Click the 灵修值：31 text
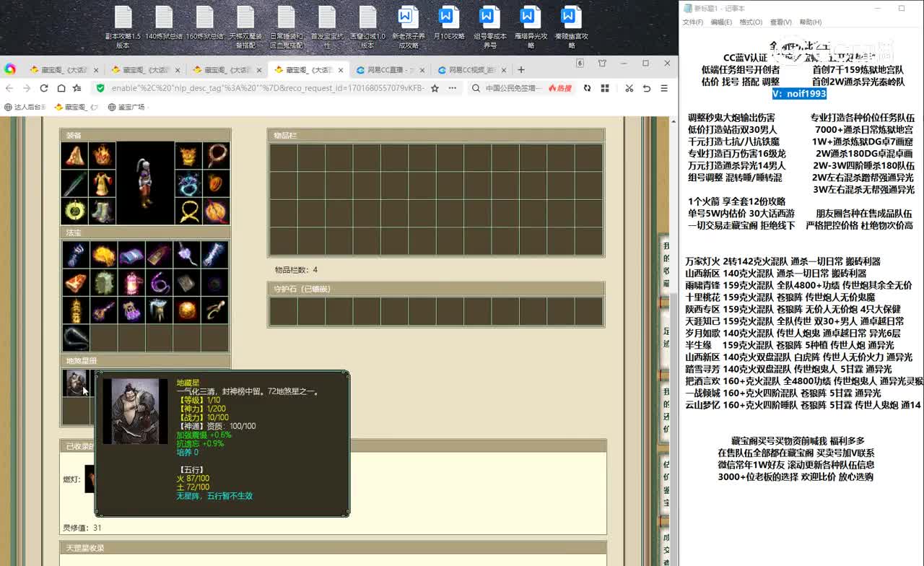This screenshot has width=924, height=566. pos(82,528)
